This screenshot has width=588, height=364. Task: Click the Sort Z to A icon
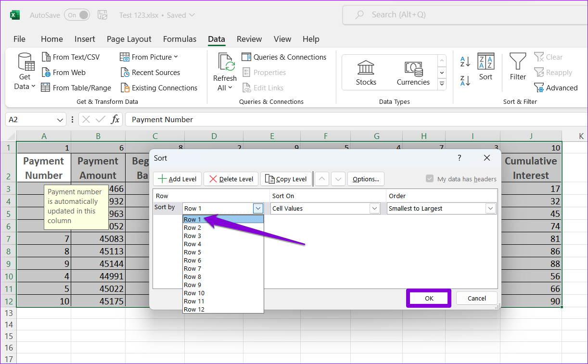click(x=465, y=80)
